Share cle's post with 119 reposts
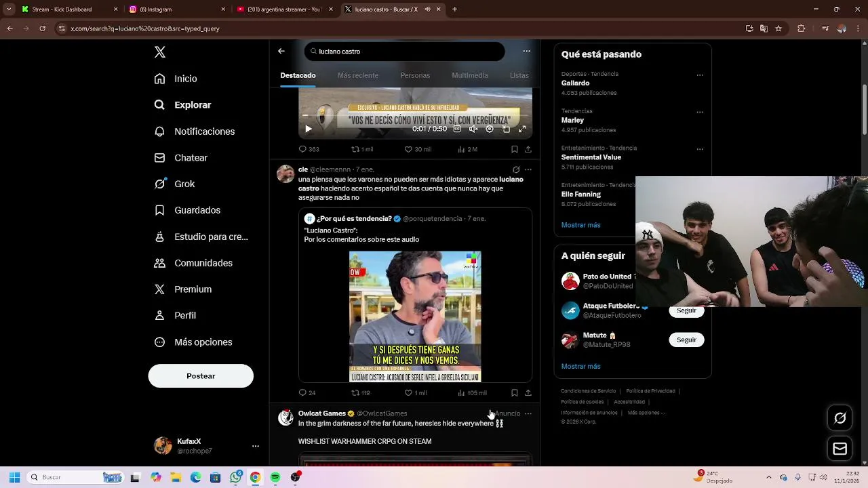This screenshot has width=868, height=488. [x=528, y=393]
